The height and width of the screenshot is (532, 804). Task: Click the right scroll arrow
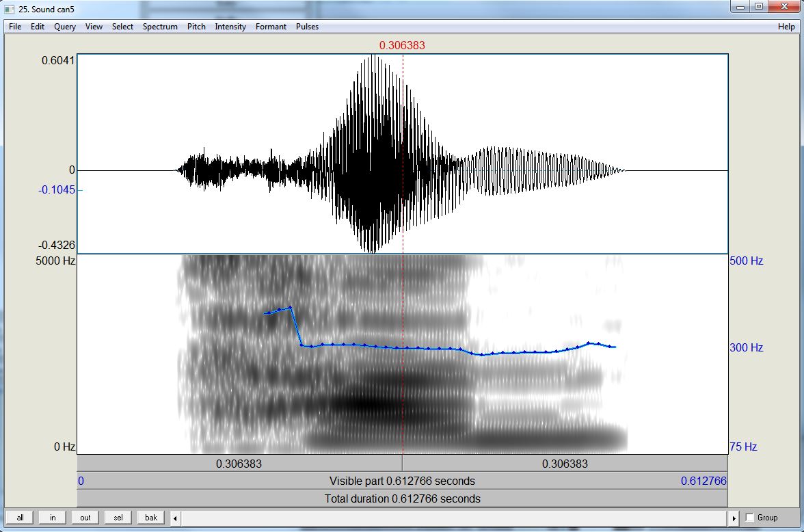pyautogui.click(x=734, y=518)
